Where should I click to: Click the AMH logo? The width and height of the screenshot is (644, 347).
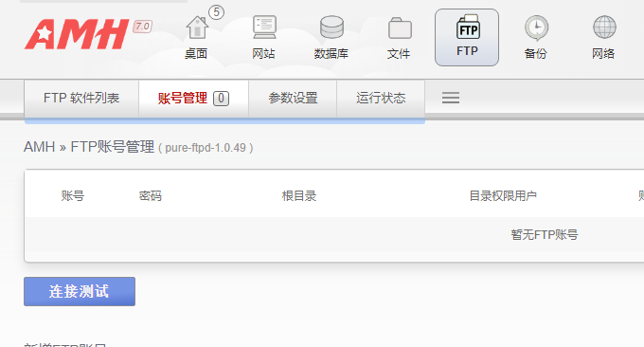coord(77,34)
